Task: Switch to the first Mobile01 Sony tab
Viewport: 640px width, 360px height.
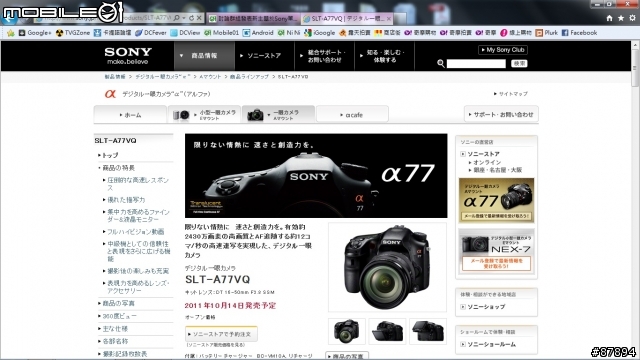Action: (x=254, y=18)
